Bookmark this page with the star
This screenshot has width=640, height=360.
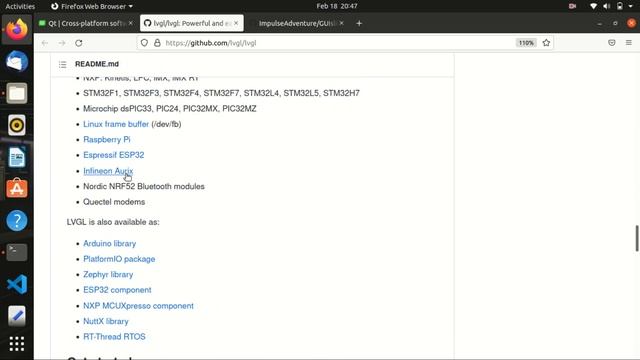tap(546, 43)
